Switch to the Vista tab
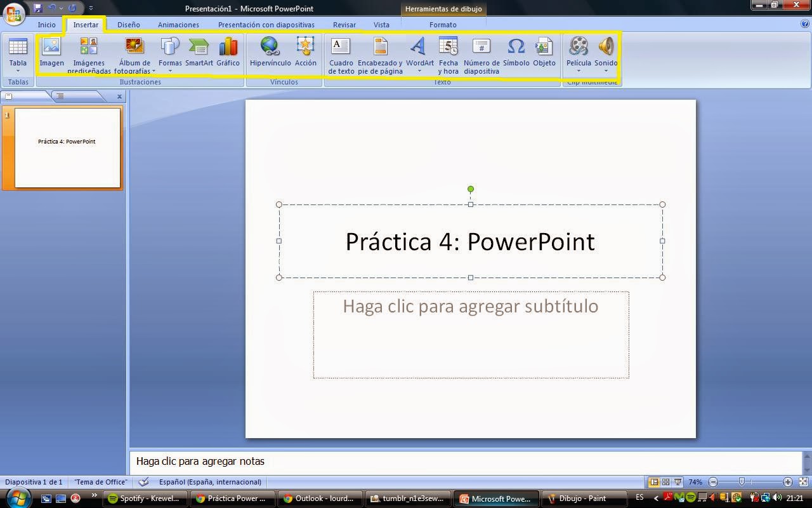This screenshot has width=812, height=508. pos(381,25)
